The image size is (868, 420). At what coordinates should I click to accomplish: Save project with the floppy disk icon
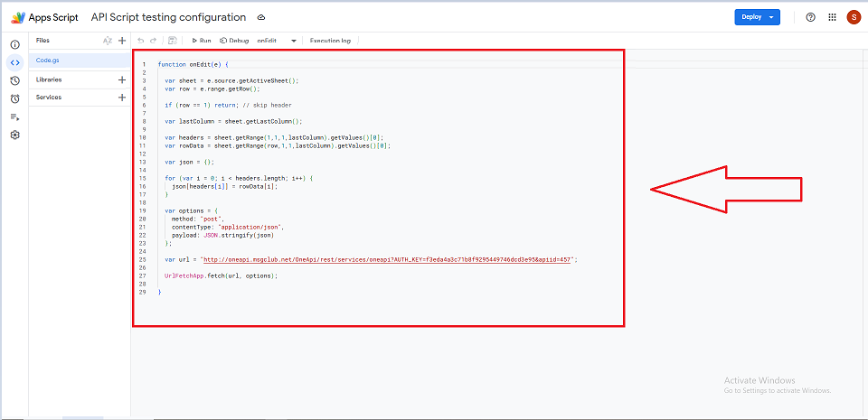[172, 41]
